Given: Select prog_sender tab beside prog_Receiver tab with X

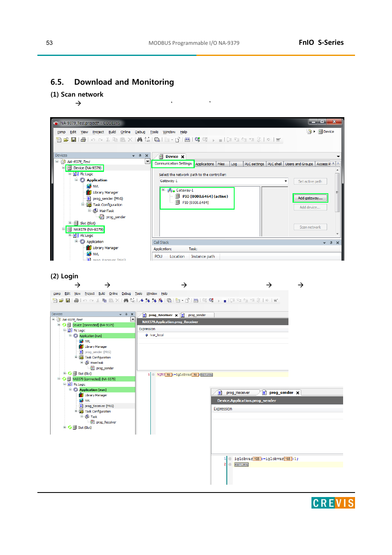Looking at the screenshot, I should pos(197,315).
